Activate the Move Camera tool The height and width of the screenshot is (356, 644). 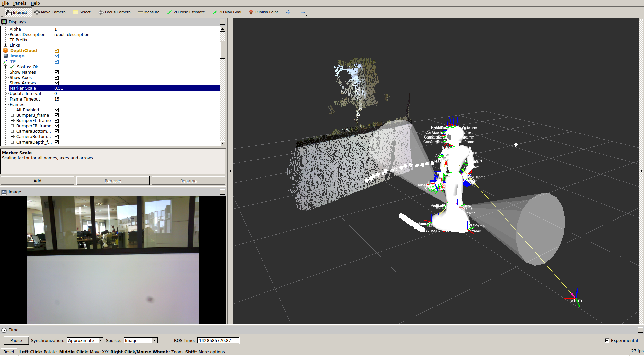tap(50, 12)
